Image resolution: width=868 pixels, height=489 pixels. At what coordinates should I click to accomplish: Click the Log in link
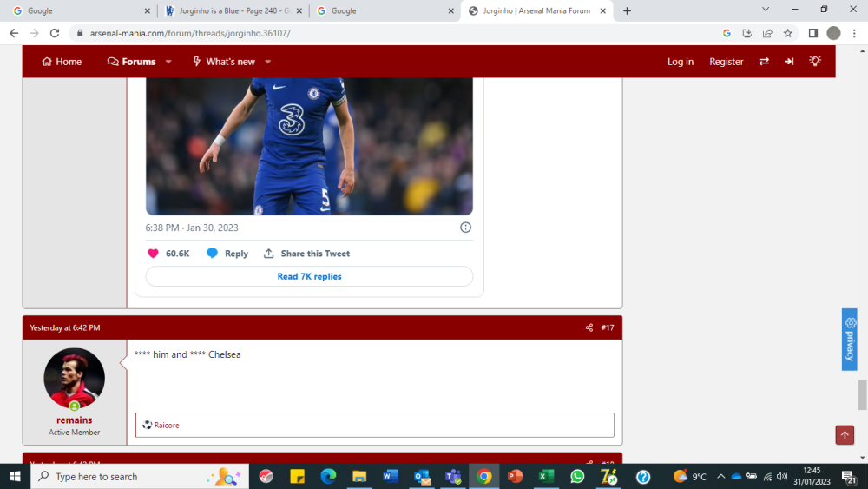(x=681, y=62)
